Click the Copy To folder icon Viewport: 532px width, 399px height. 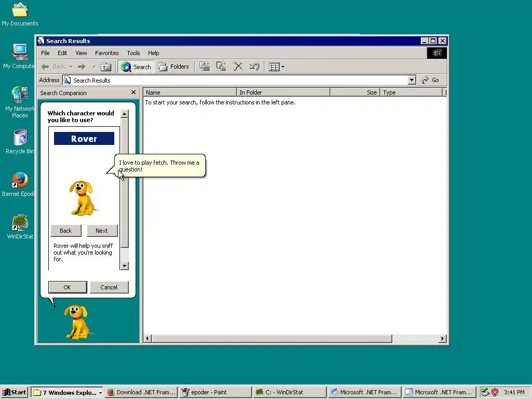(221, 66)
